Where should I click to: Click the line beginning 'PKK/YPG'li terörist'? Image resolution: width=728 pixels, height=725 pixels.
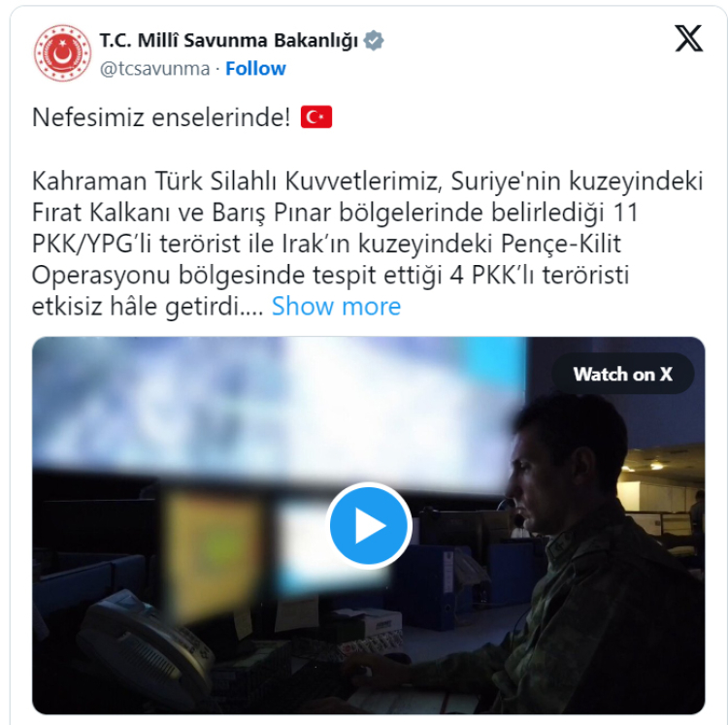tap(326, 244)
